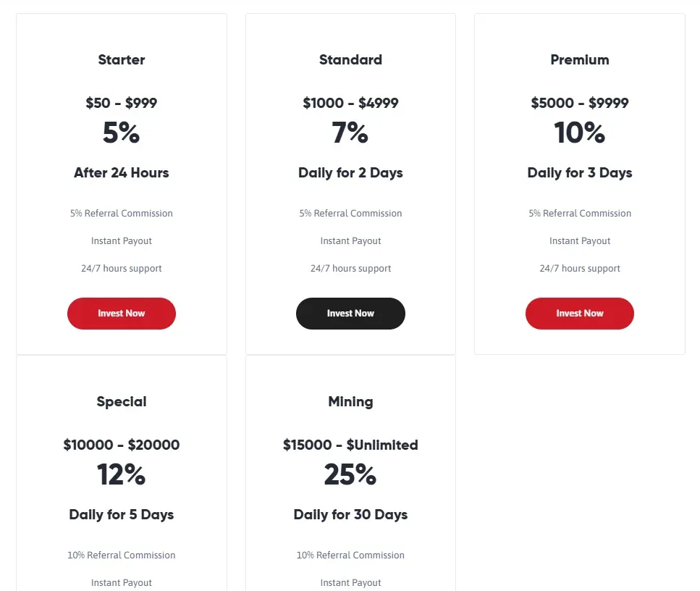Click the $50 - $999 price range
The image size is (700, 591).
point(122,103)
